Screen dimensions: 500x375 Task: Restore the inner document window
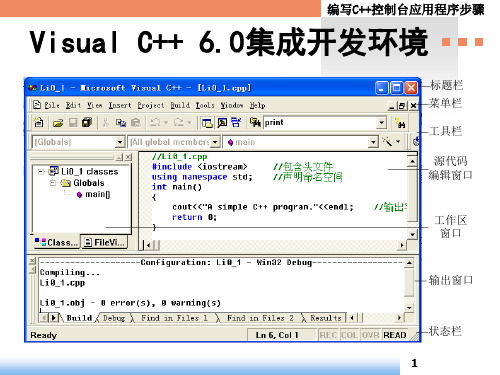coord(402,106)
